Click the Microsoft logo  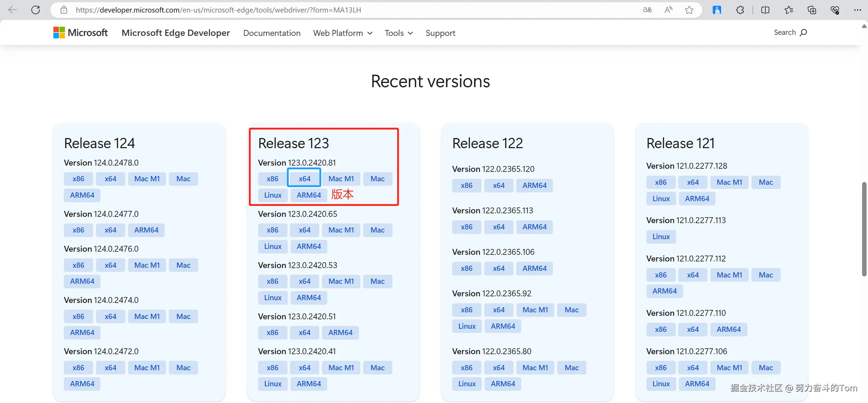(x=80, y=33)
